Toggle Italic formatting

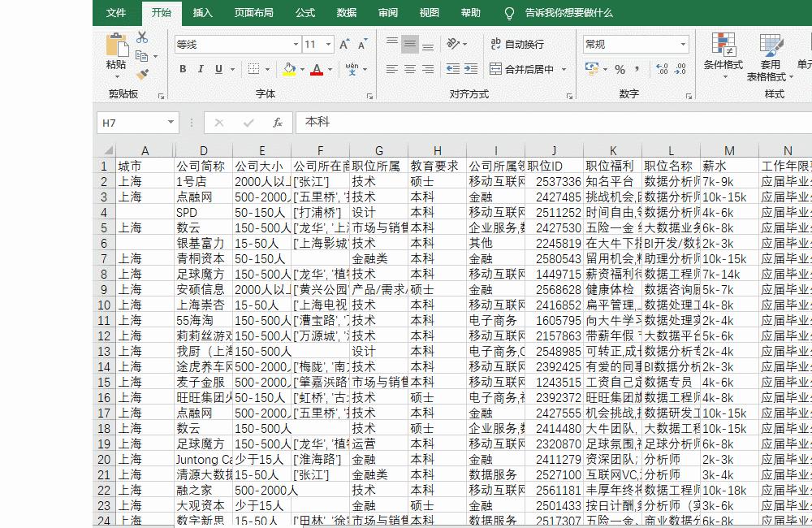coord(201,69)
